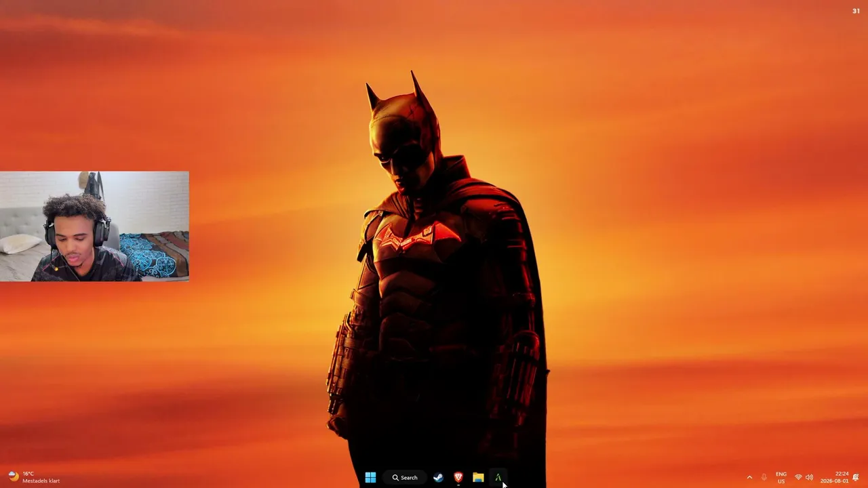This screenshot has width=868, height=488.
Task: Open the weather widget showing 16°C
Action: pyautogui.click(x=35, y=477)
